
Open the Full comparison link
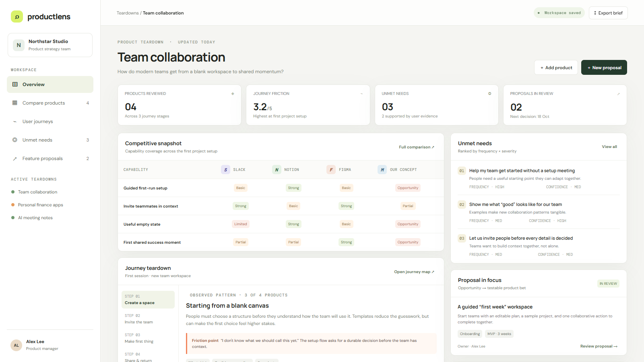tap(417, 147)
